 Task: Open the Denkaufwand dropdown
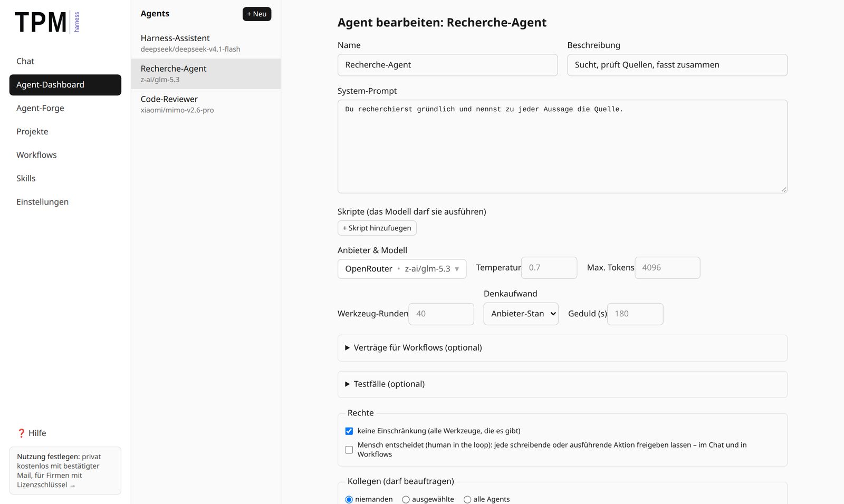[x=521, y=314]
